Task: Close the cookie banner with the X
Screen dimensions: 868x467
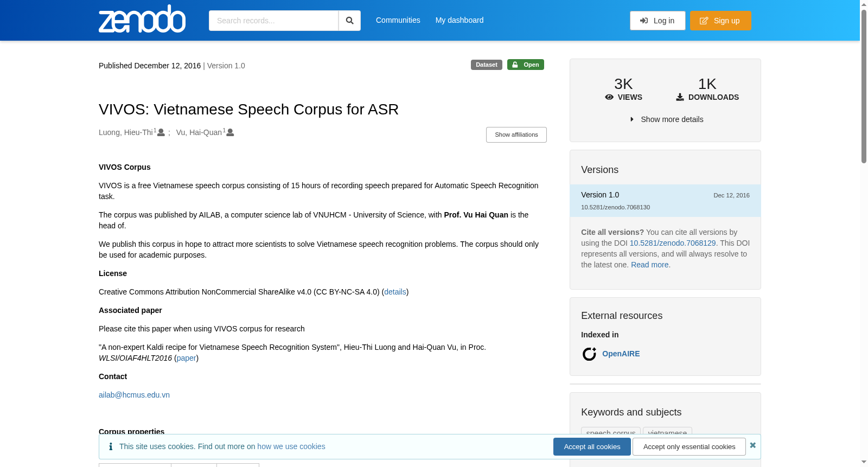Action: [x=752, y=445]
